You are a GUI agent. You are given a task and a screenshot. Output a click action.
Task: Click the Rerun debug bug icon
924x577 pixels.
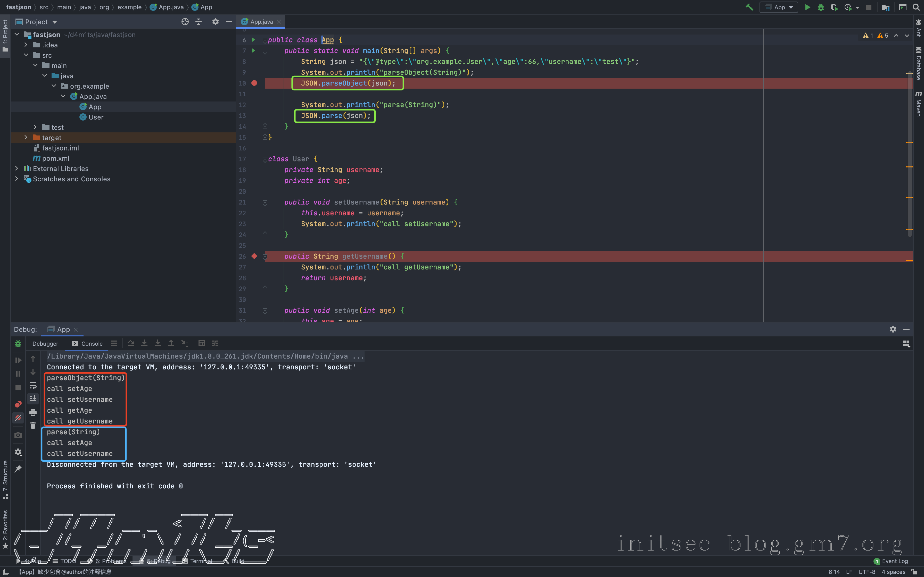(x=18, y=343)
